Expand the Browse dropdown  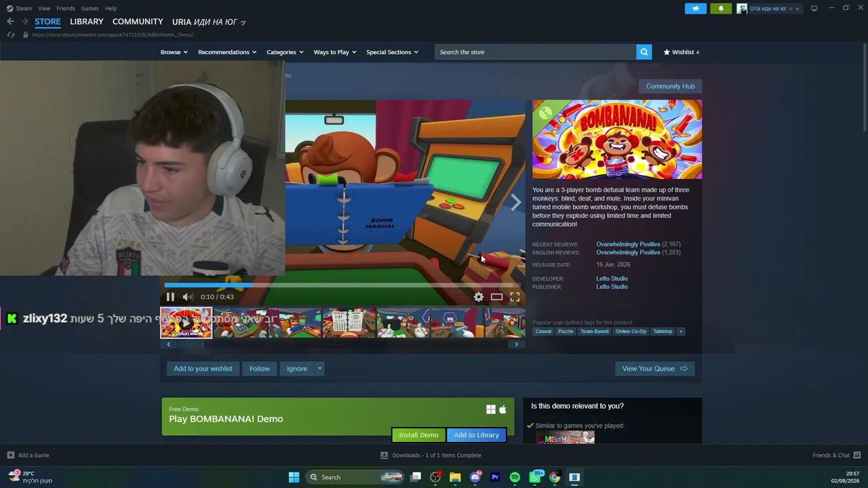tap(174, 52)
